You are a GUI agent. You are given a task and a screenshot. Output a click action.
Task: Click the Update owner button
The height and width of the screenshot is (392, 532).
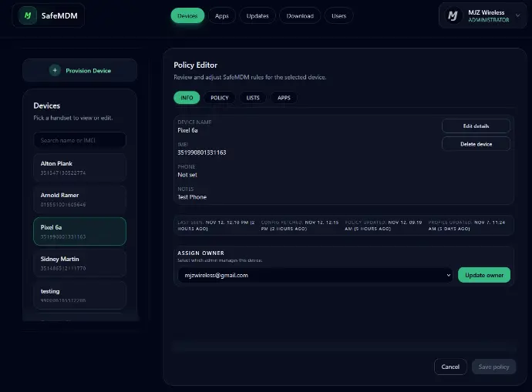(483, 275)
